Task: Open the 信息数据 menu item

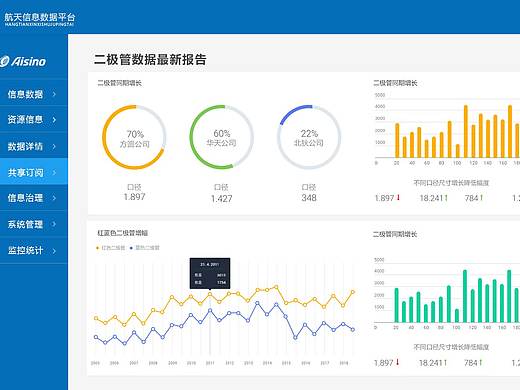Action: (x=34, y=94)
